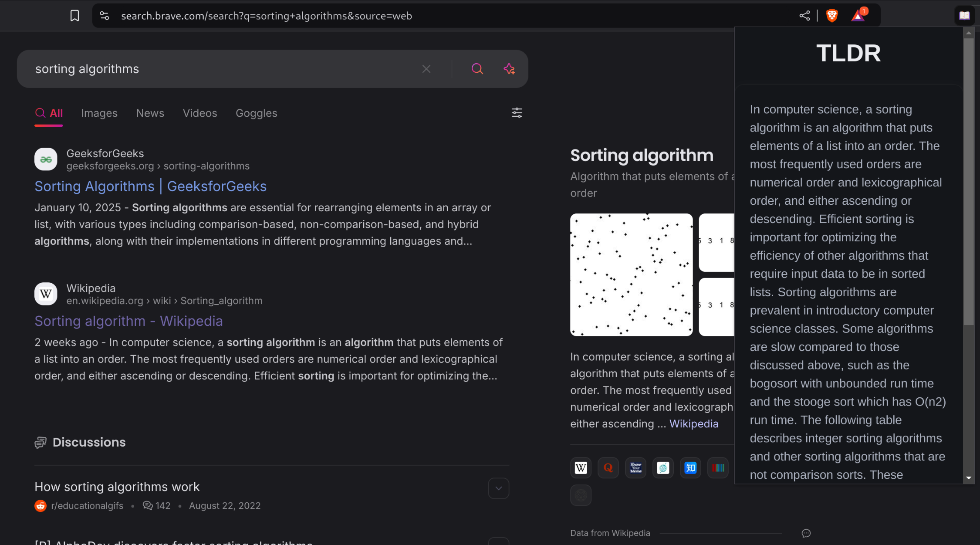The height and width of the screenshot is (545, 980).
Task: Click the pink magnifier search button
Action: pyautogui.click(x=477, y=69)
